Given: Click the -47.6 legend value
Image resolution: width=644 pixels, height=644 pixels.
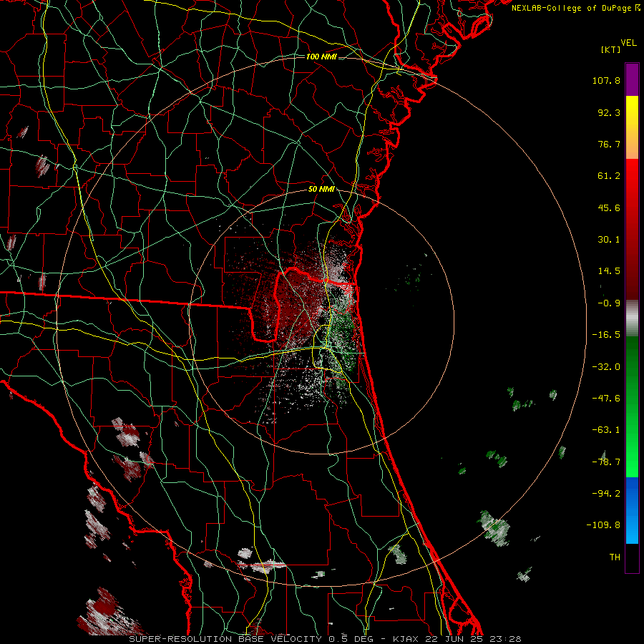Looking at the screenshot, I should [606, 399].
